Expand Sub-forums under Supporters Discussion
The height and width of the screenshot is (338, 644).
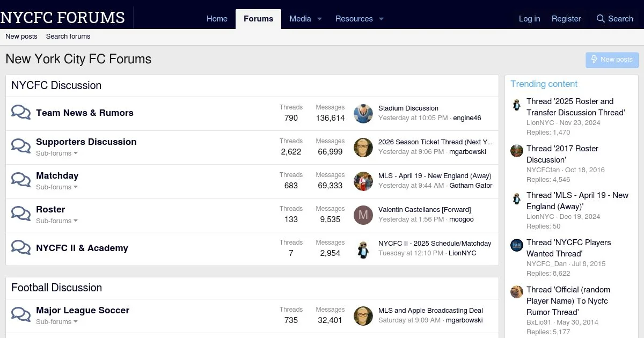[x=57, y=153]
